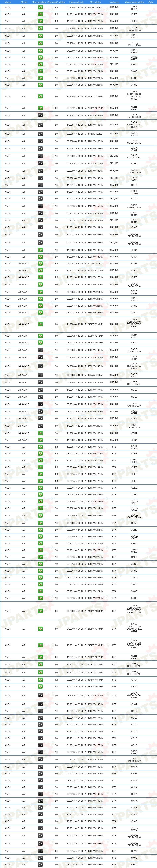Click '11.2011 -> 01.2017' in A5 200kW row
Screen dimensions: 157x868
(x=76, y=657)
